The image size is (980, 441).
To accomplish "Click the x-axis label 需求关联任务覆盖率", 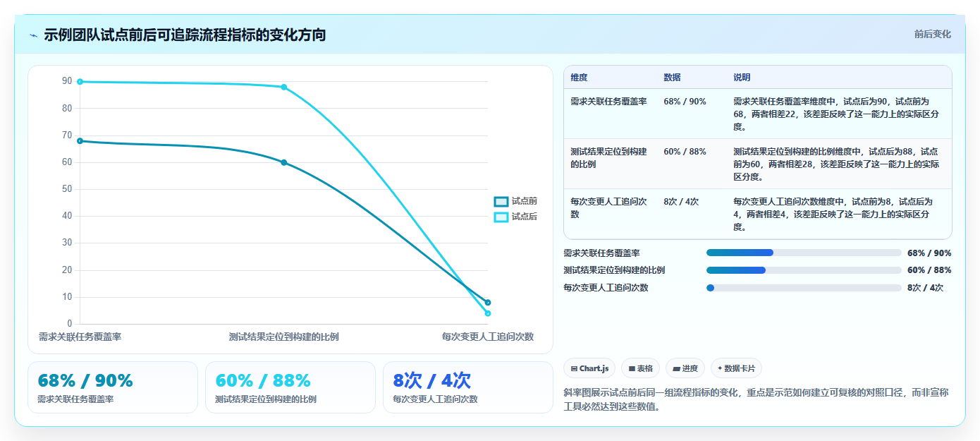I will pos(80,337).
